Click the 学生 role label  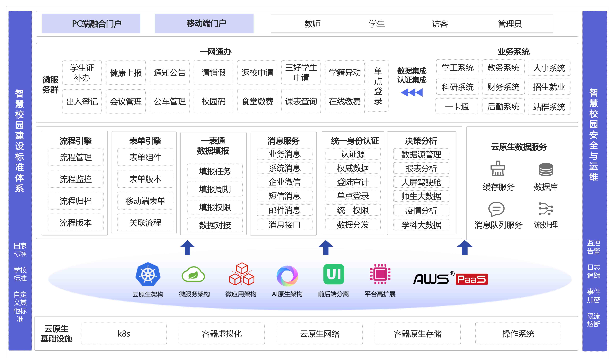377,24
